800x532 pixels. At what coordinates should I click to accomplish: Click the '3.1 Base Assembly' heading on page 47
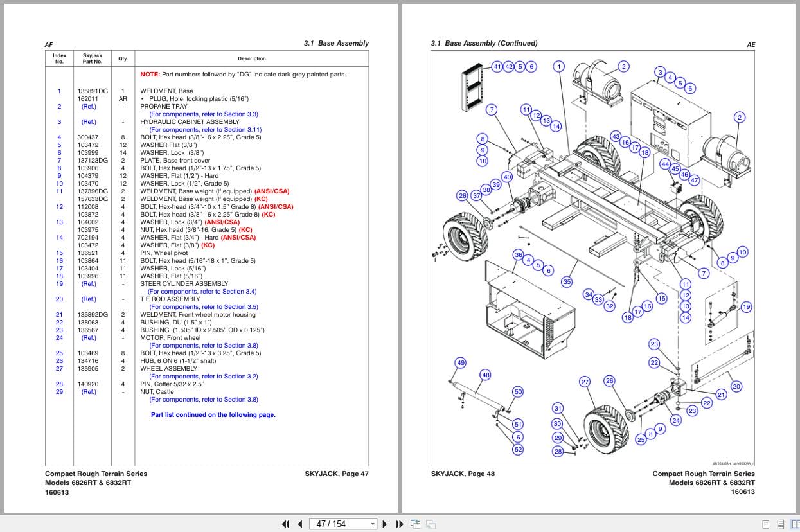pyautogui.click(x=336, y=44)
